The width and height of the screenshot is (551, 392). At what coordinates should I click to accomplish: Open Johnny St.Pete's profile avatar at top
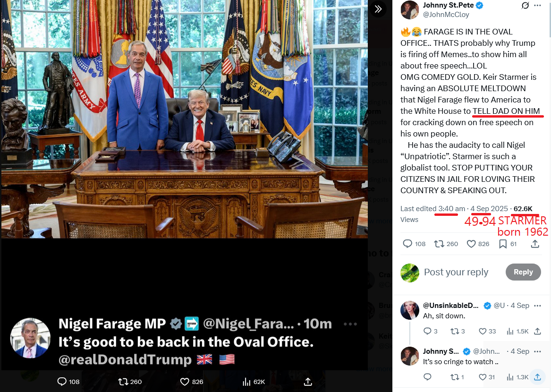tap(410, 10)
